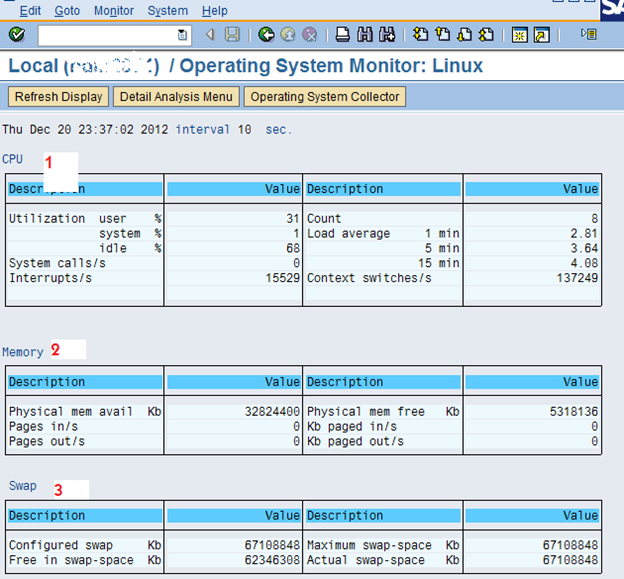
Task: Click the Find Next binoculars icon
Action: 387,35
